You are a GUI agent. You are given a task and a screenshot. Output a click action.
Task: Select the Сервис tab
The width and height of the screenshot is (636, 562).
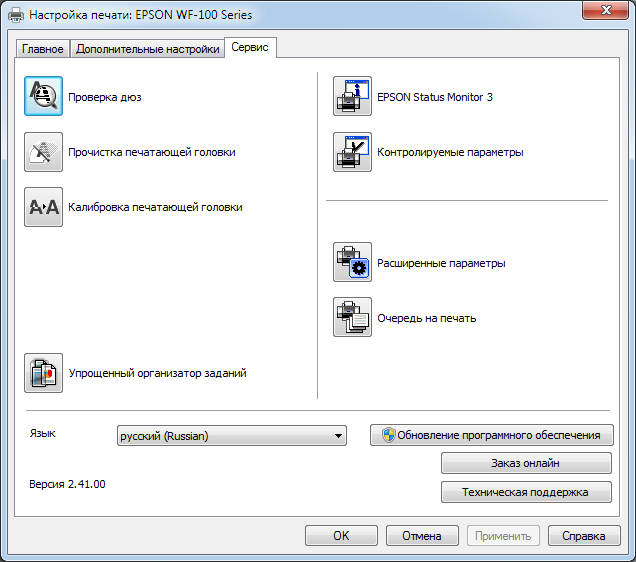(250, 47)
